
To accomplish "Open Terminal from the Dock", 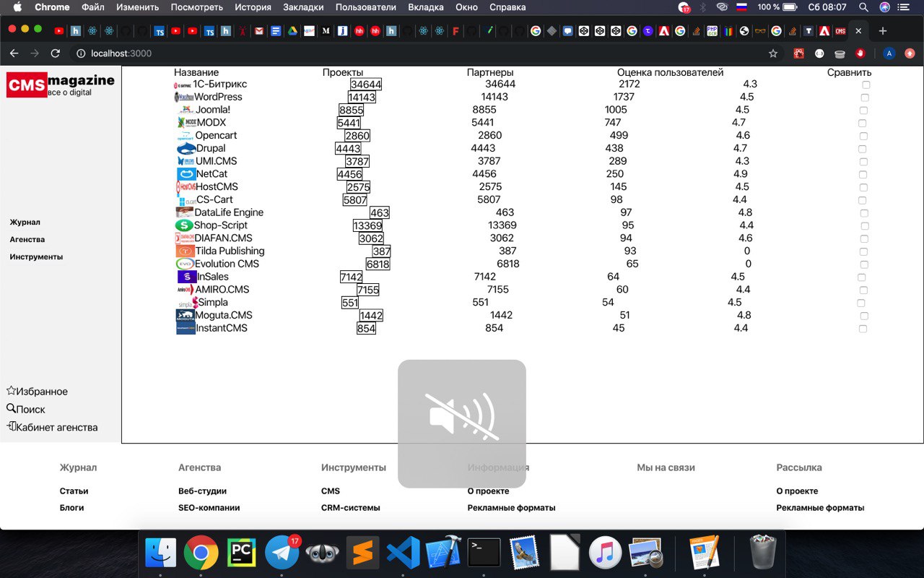I will click(484, 553).
